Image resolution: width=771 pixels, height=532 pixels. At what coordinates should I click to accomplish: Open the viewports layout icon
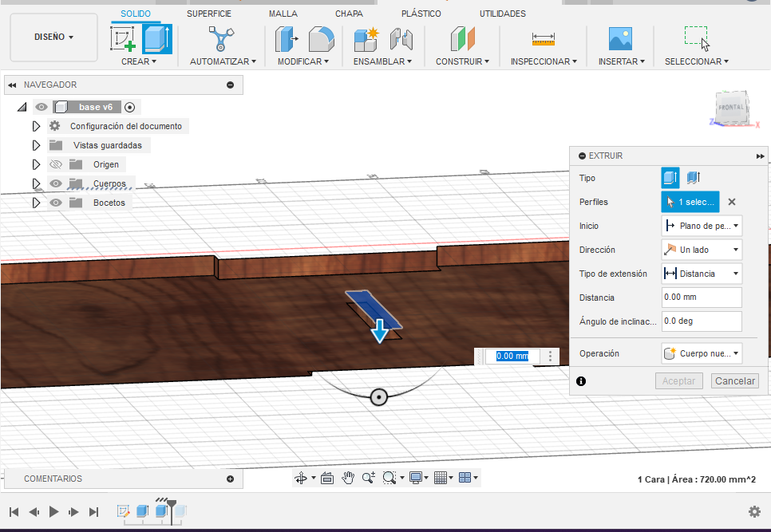[x=465, y=478]
